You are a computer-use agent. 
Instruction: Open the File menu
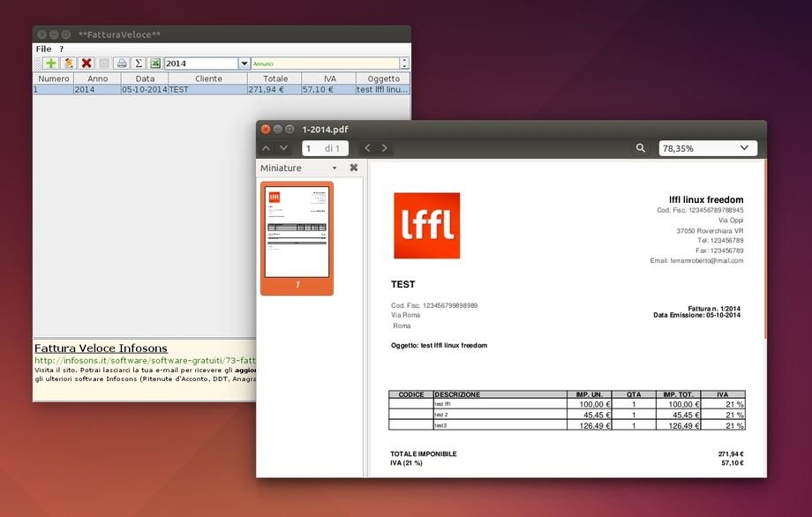[43, 49]
